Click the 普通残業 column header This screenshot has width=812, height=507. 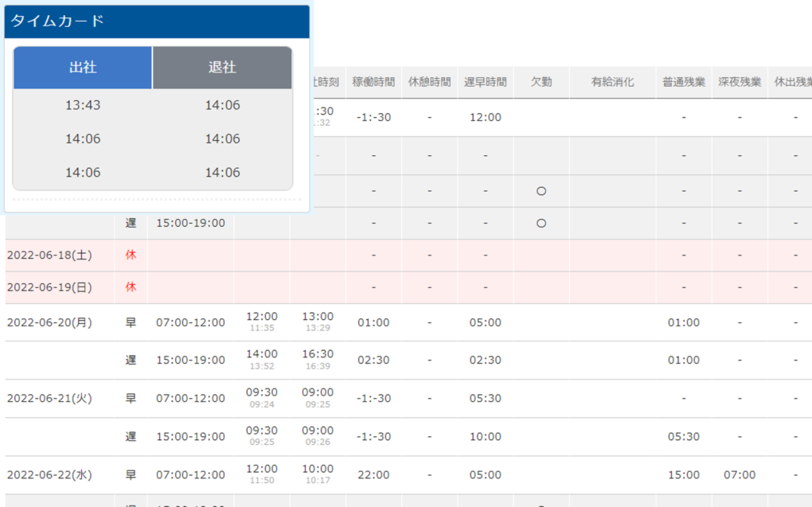coord(684,82)
